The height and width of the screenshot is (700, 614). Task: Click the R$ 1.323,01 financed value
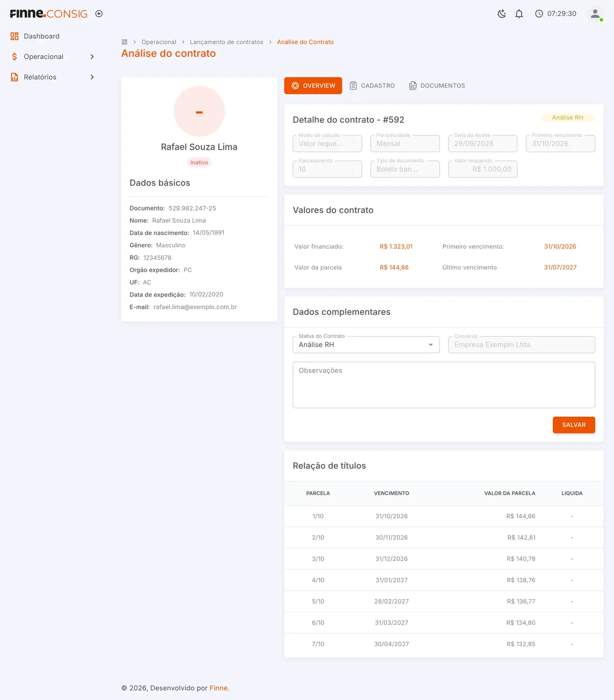click(396, 246)
